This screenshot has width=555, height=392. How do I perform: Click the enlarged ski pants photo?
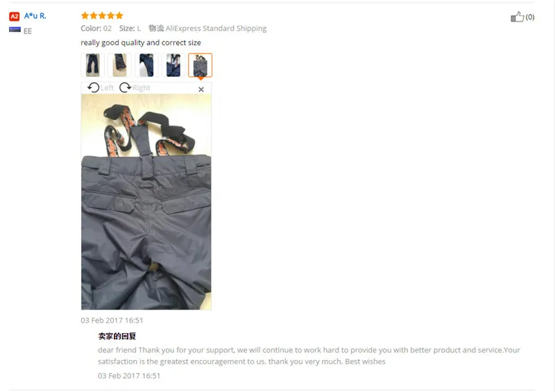146,202
